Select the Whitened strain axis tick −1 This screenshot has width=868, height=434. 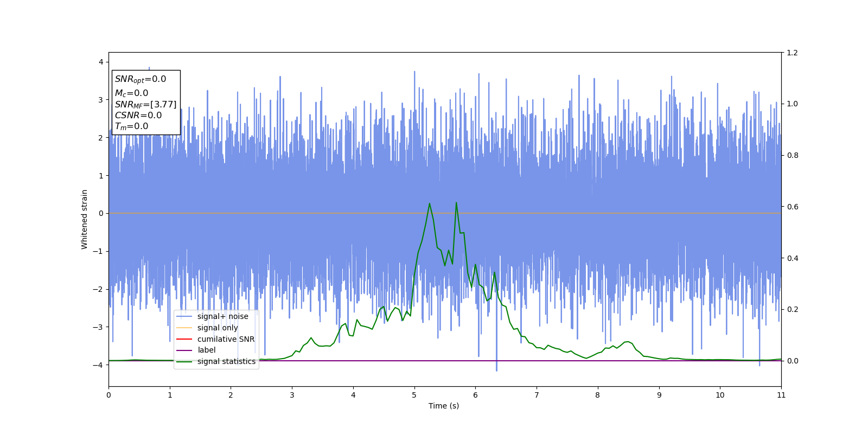click(x=98, y=251)
